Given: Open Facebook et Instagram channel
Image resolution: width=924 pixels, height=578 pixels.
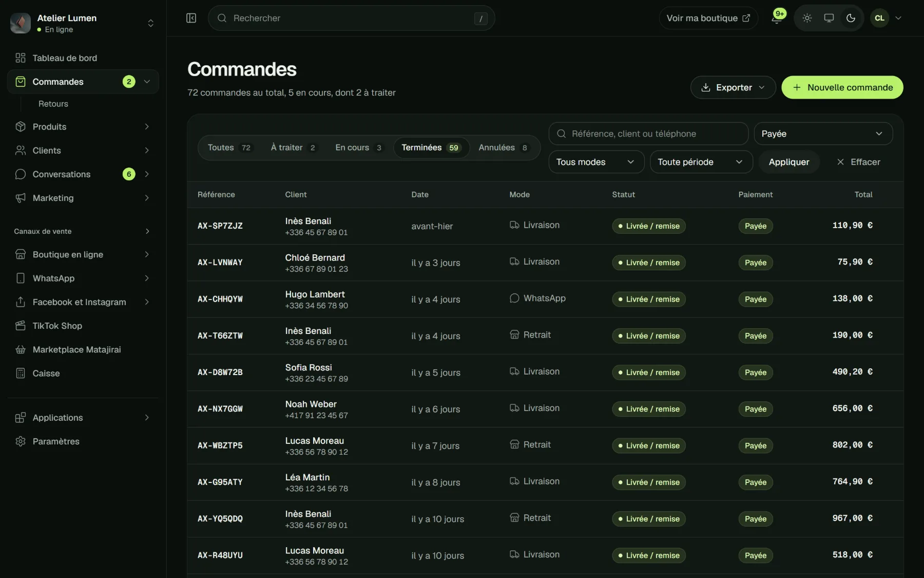Looking at the screenshot, I should click(x=83, y=302).
